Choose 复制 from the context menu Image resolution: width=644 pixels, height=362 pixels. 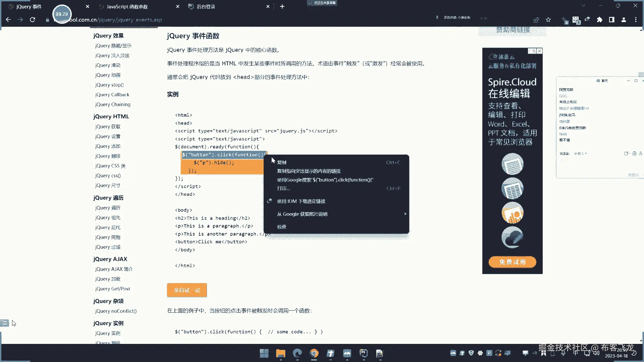pos(282,163)
